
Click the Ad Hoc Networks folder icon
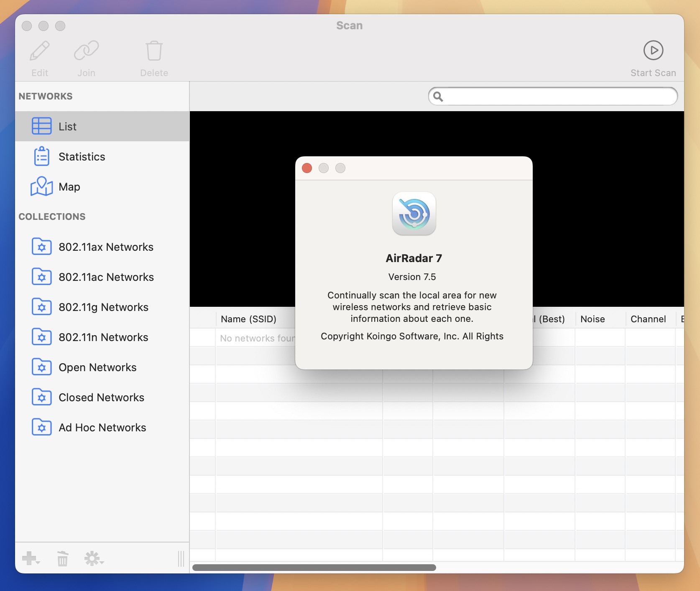point(42,427)
